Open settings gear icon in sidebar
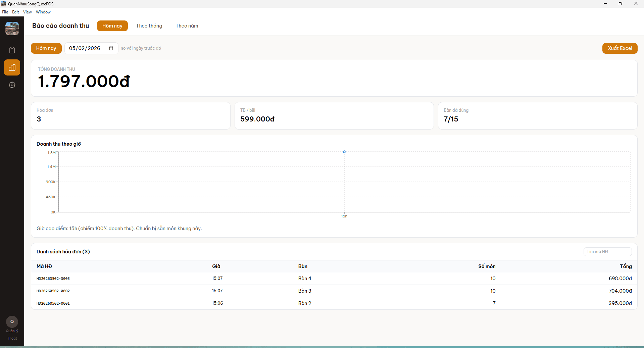The height and width of the screenshot is (348, 644). [12, 85]
